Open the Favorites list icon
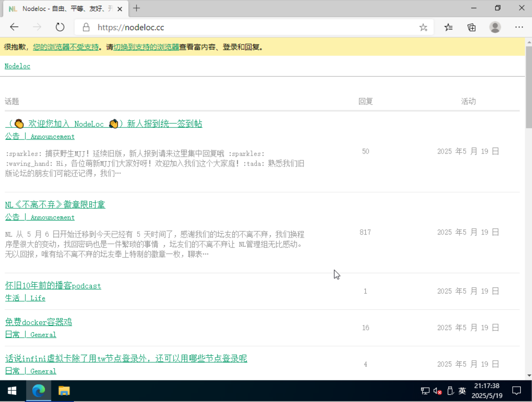The image size is (532, 402). pyautogui.click(x=449, y=27)
